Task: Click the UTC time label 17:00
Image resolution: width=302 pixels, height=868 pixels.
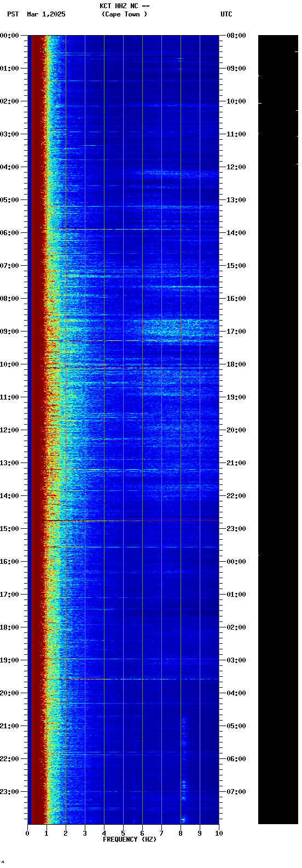Action: tap(236, 332)
